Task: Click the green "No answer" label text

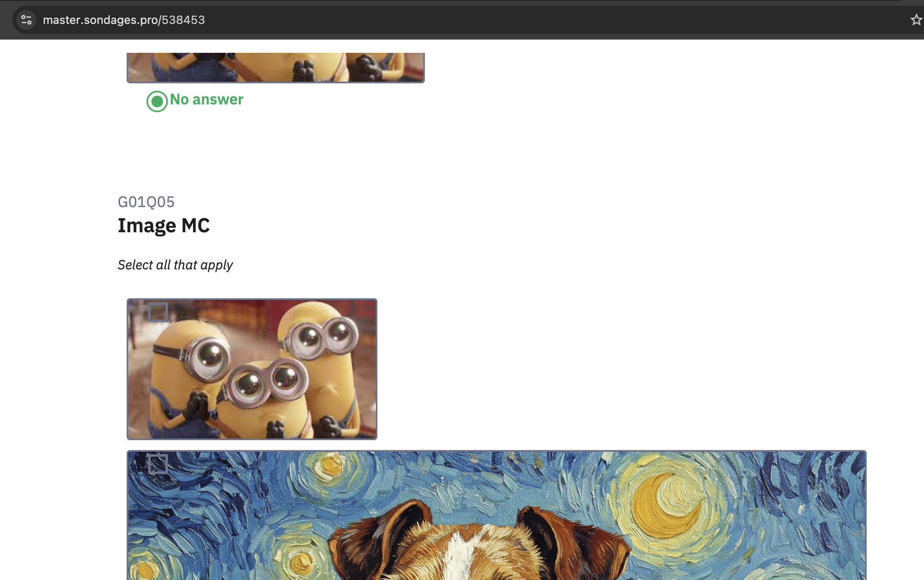Action: [207, 99]
